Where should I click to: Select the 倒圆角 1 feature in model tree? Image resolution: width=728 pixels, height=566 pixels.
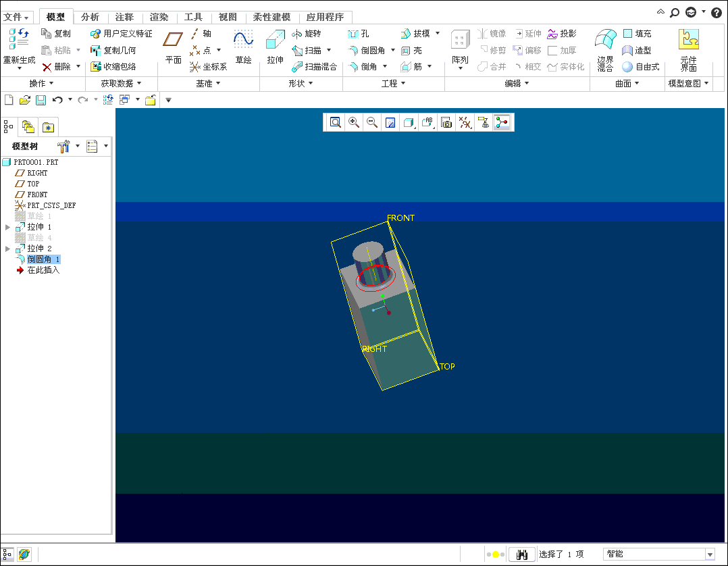[x=38, y=259]
